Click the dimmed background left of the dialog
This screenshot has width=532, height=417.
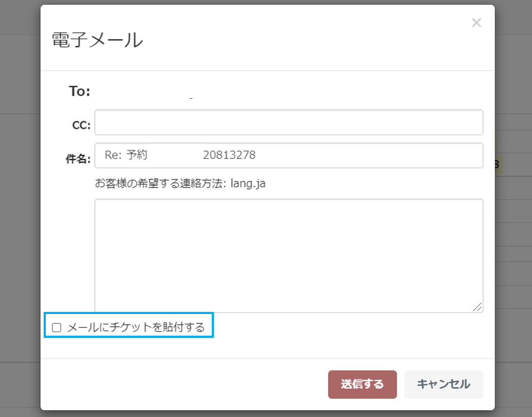click(19, 216)
